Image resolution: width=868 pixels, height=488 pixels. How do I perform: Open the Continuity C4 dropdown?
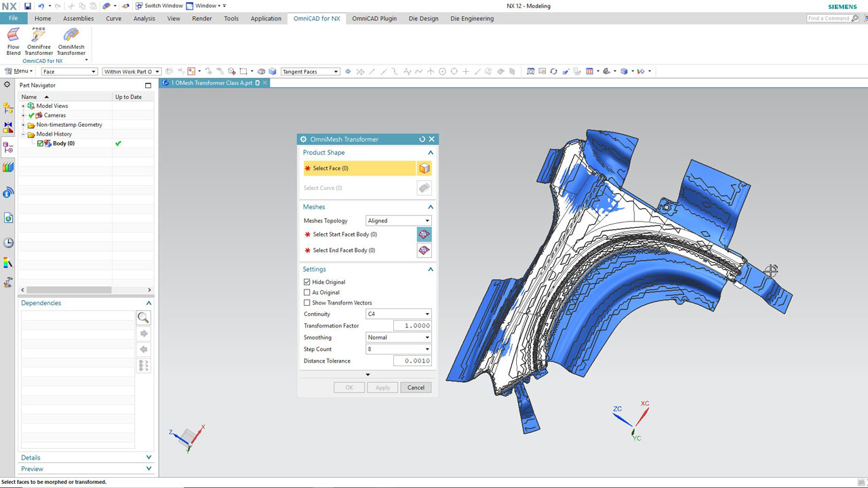tap(398, 314)
